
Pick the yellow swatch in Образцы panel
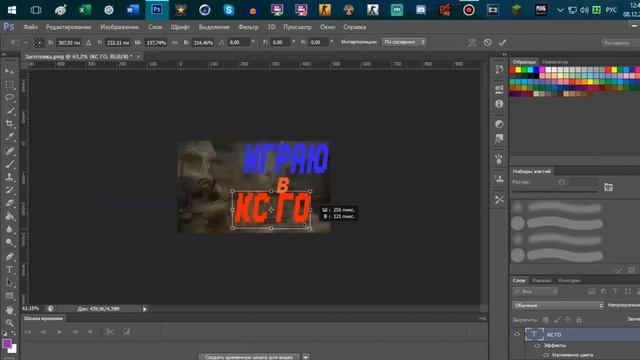click(x=518, y=70)
